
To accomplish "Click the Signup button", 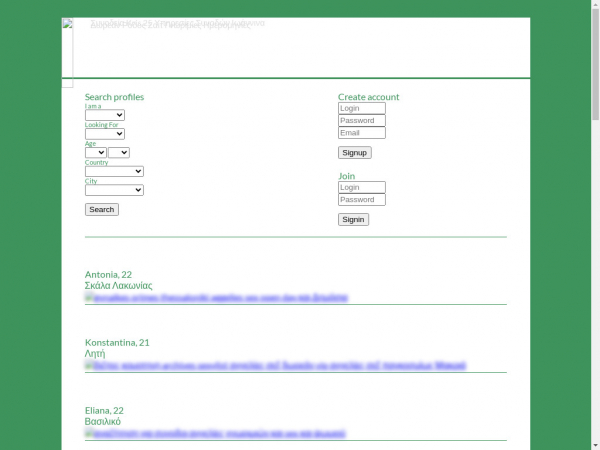I will pos(355,153).
